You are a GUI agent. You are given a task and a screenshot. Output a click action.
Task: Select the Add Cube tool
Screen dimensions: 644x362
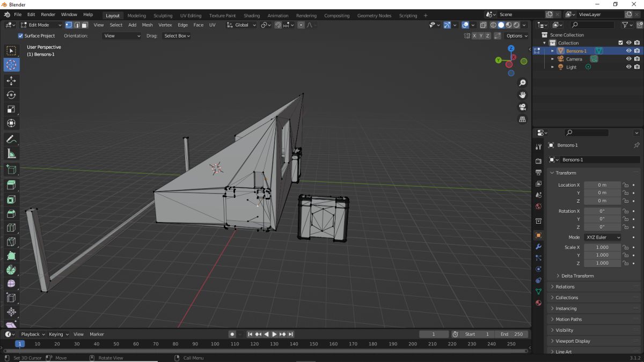tap(11, 169)
